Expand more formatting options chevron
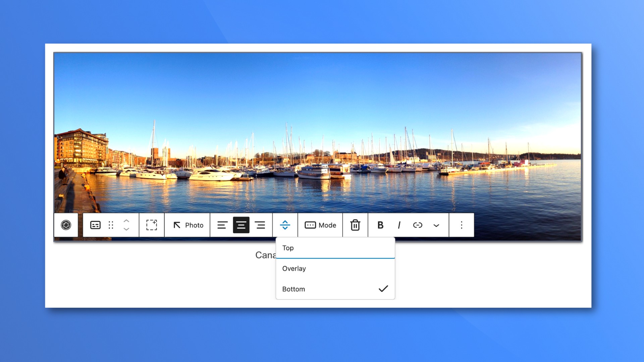Image resolution: width=644 pixels, height=362 pixels. tap(436, 225)
